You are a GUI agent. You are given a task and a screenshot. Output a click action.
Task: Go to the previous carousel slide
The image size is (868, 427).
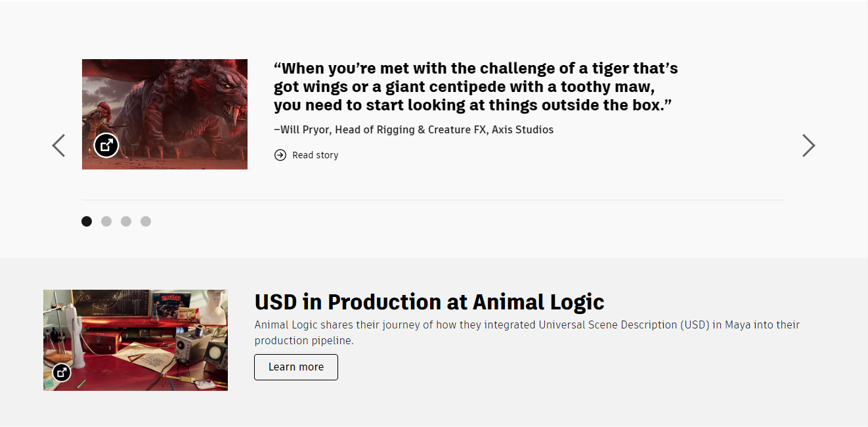click(x=58, y=145)
